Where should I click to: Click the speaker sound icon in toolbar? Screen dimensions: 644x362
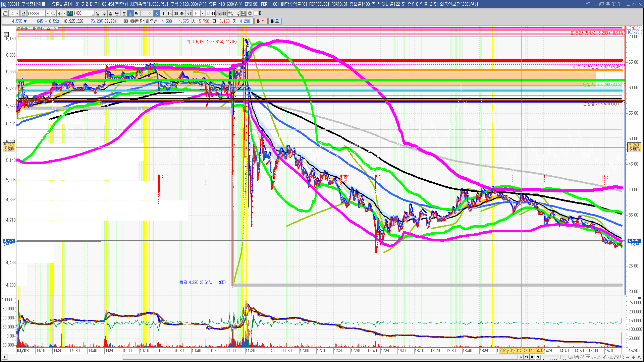59,13
